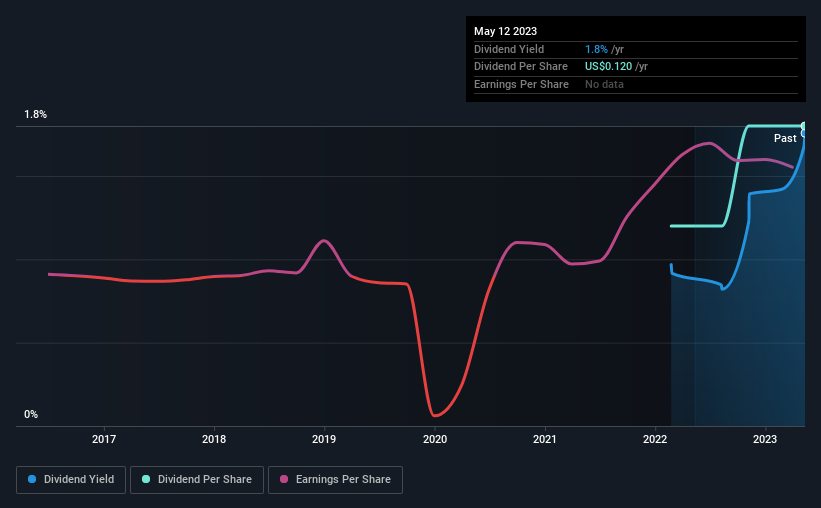Select the 2021 x-axis label

545,439
